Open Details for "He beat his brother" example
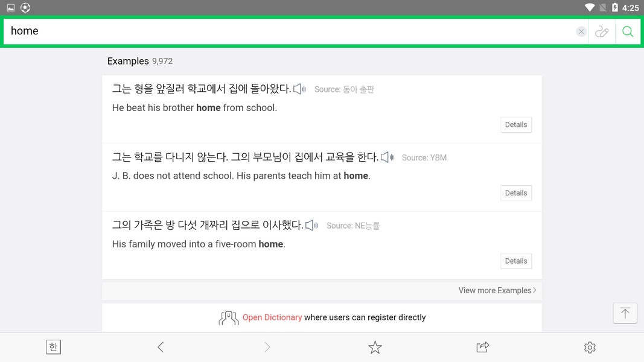This screenshot has width=644, height=362. [516, 125]
